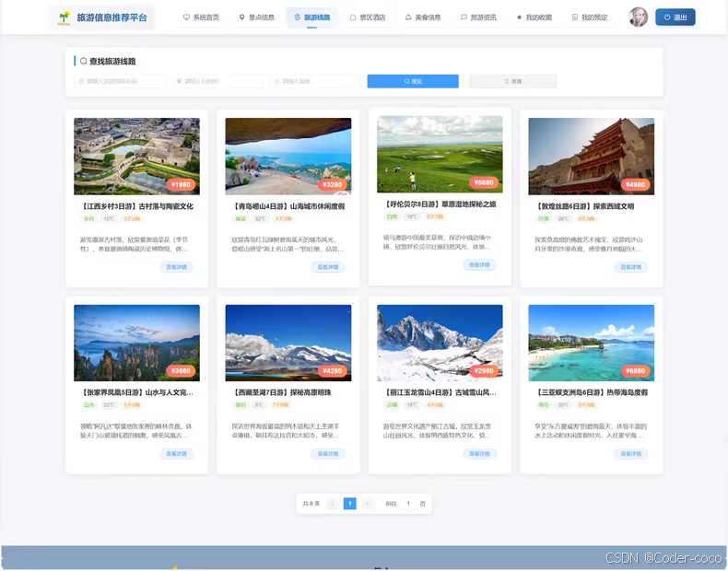This screenshot has height=571, width=728.
Task: Click the green 古城 tag
Action: click(392, 405)
